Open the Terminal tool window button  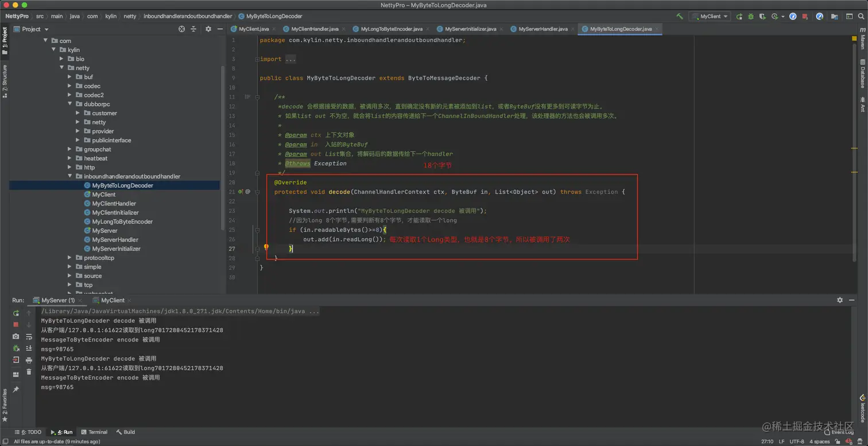[x=94, y=432]
